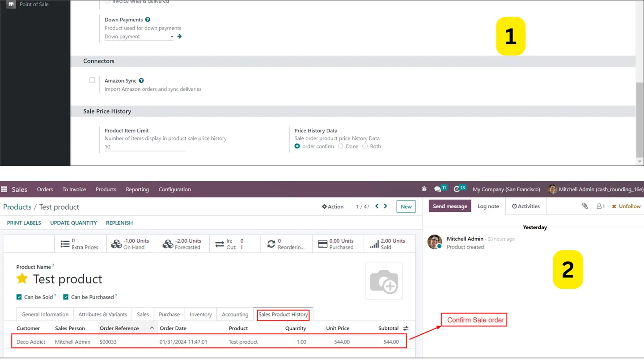Screen dimensions: 644x362
Task: Switch to Attributes & Variants tab
Action: click(x=102, y=314)
